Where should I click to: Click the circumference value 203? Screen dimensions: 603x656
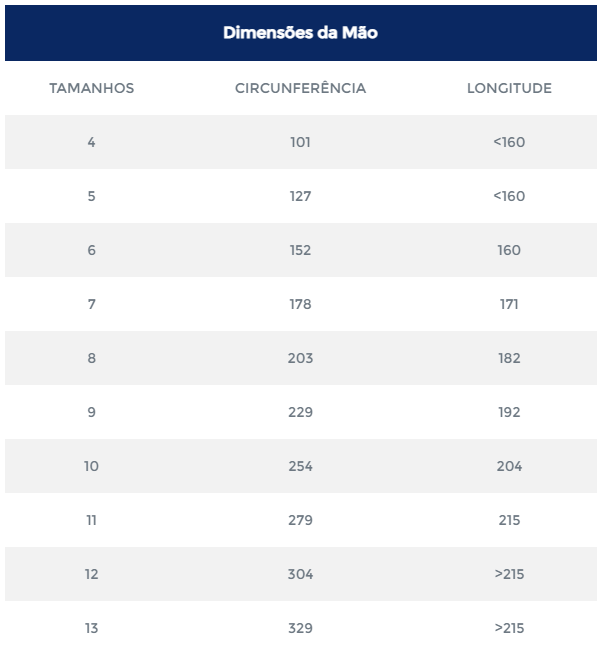pyautogui.click(x=300, y=358)
